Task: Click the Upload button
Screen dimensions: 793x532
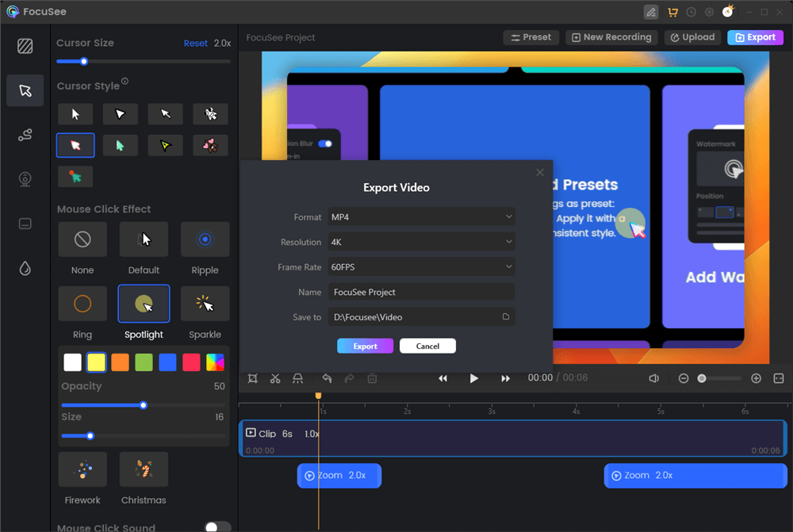Action: pos(692,37)
